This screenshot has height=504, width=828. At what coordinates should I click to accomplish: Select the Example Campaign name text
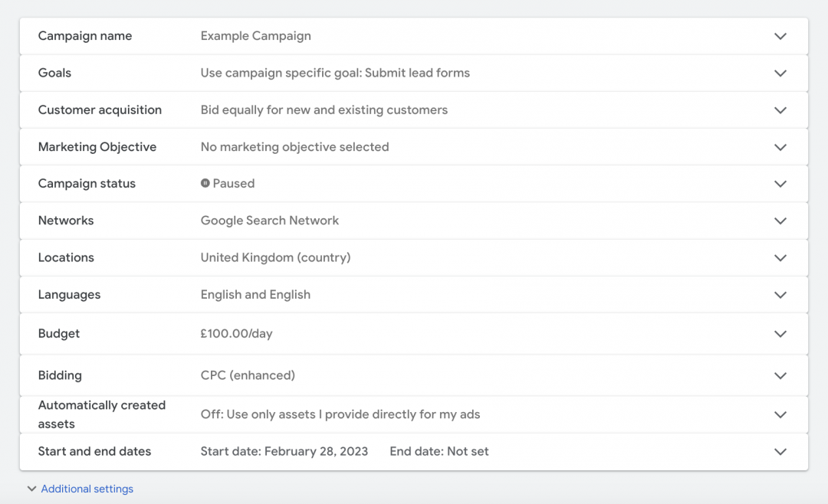tap(255, 36)
